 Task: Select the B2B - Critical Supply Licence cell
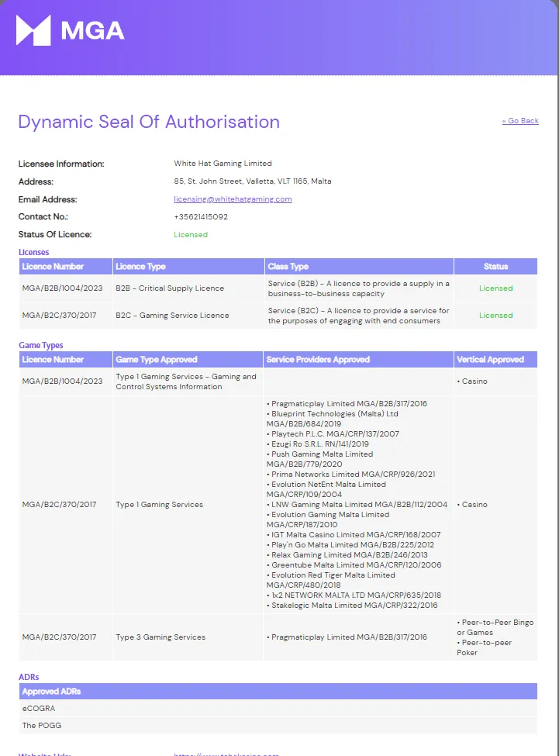[170, 288]
